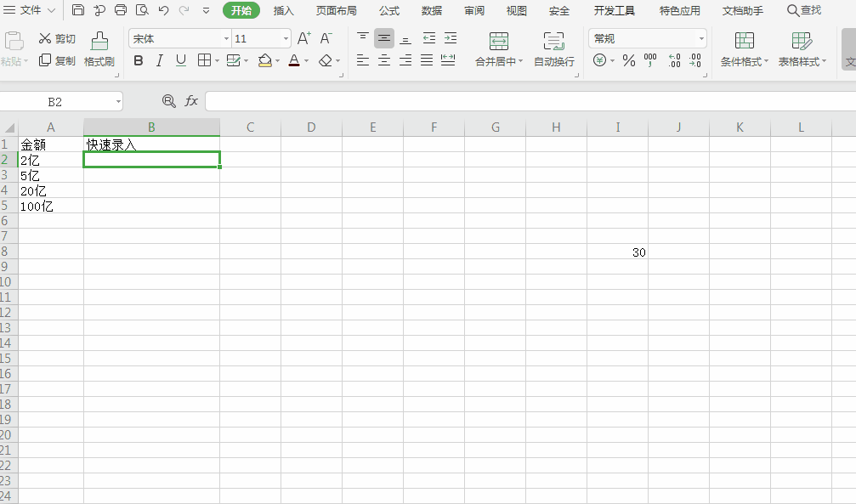This screenshot has width=856, height=504.
Task: Open Table Style (表格样式) dropdown
Action: (802, 49)
